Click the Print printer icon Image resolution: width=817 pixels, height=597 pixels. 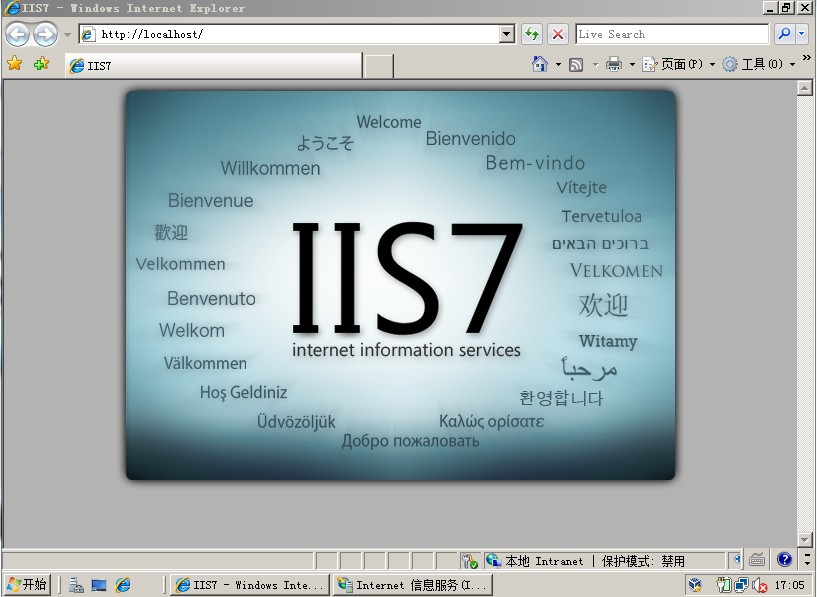(x=614, y=65)
